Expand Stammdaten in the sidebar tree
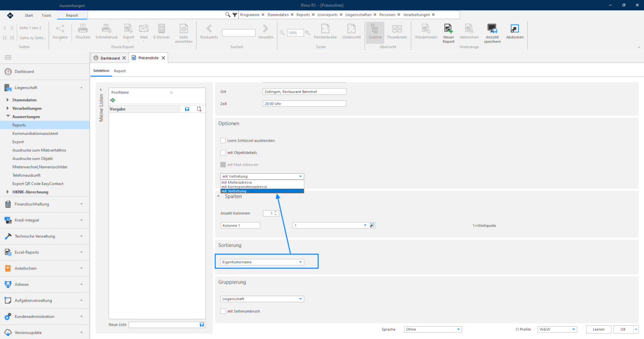The image size is (644, 339). click(8, 100)
